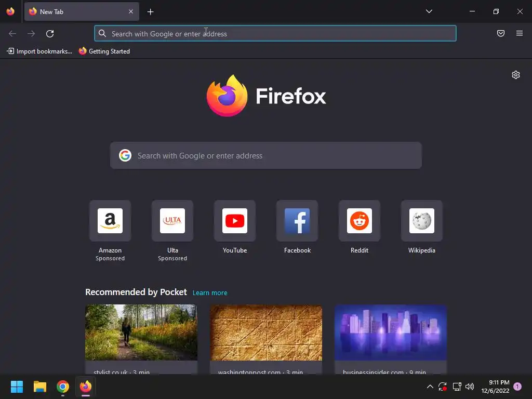Open the businessinsider.com purple city article
This screenshot has height=399, width=532.
(391, 339)
